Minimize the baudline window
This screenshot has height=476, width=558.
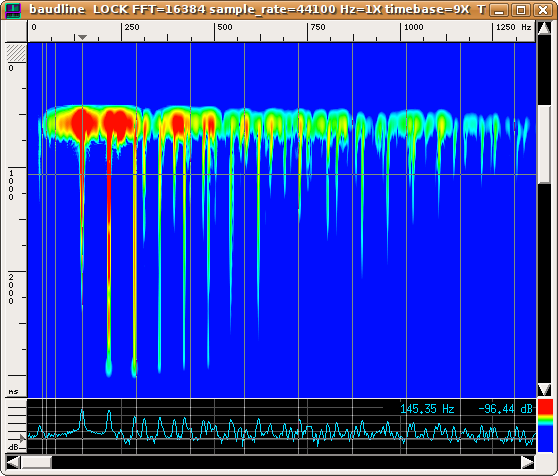[499, 10]
